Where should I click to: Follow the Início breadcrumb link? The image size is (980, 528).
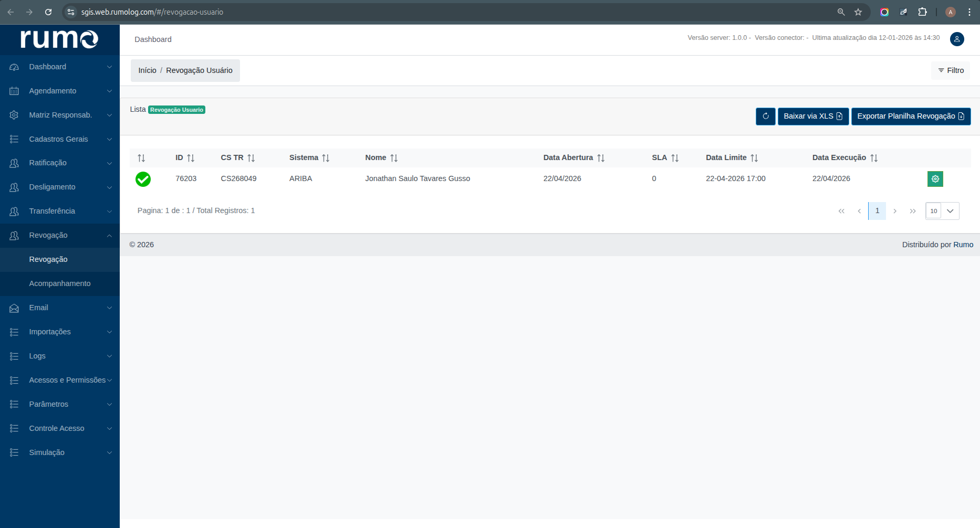(147, 71)
